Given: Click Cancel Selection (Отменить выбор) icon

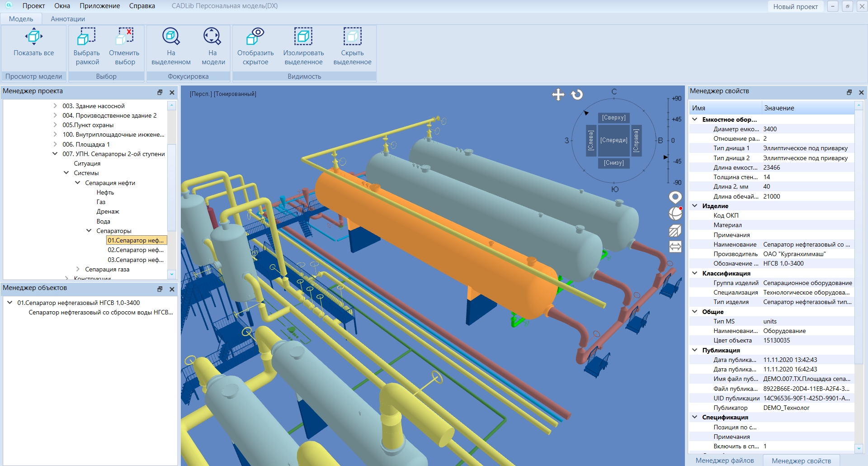Looking at the screenshot, I should pos(125,37).
